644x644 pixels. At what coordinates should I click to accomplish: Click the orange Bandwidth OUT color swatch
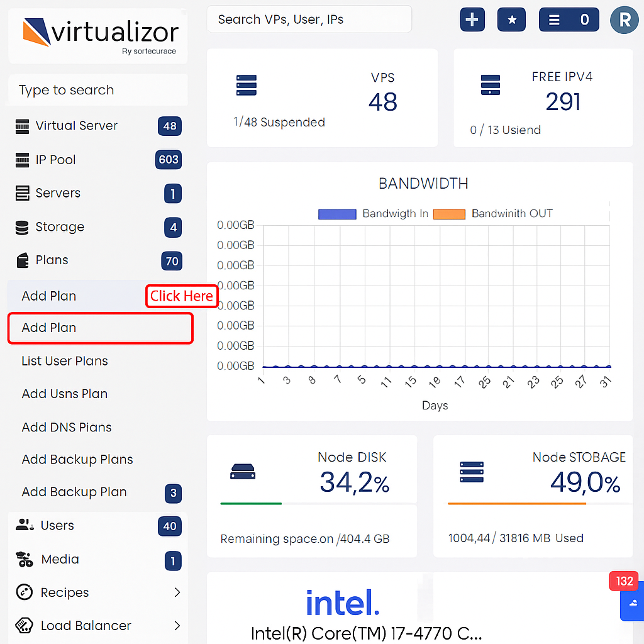pos(449,214)
